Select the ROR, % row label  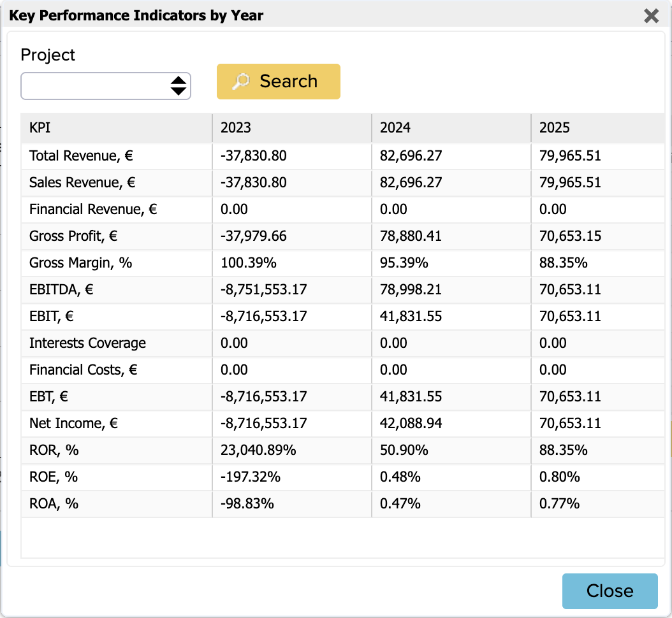click(54, 450)
